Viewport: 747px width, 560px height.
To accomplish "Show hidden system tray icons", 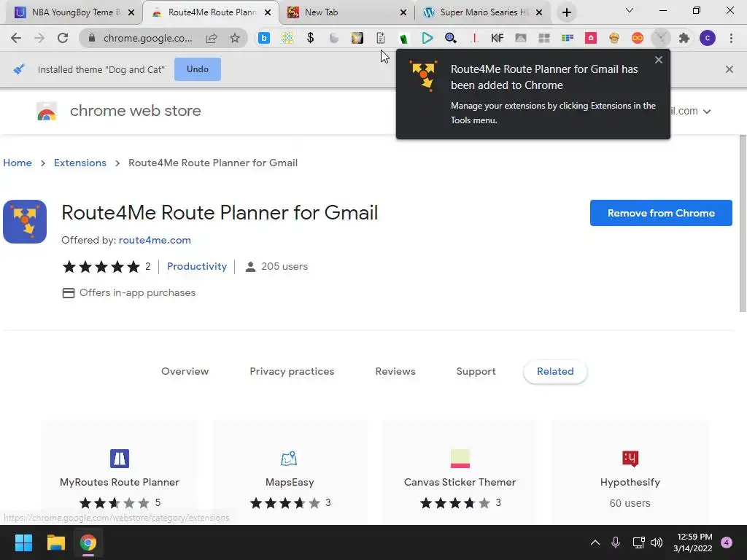I will coord(595,542).
